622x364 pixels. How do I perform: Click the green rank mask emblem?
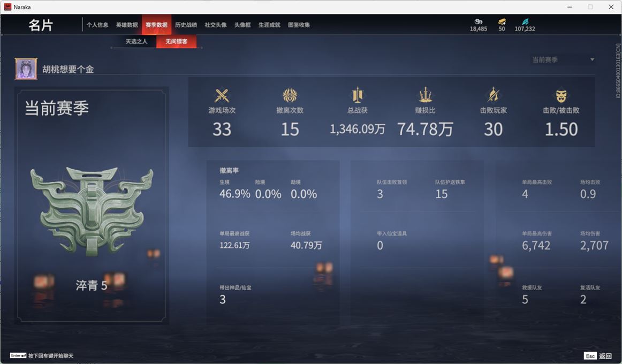[x=92, y=211]
